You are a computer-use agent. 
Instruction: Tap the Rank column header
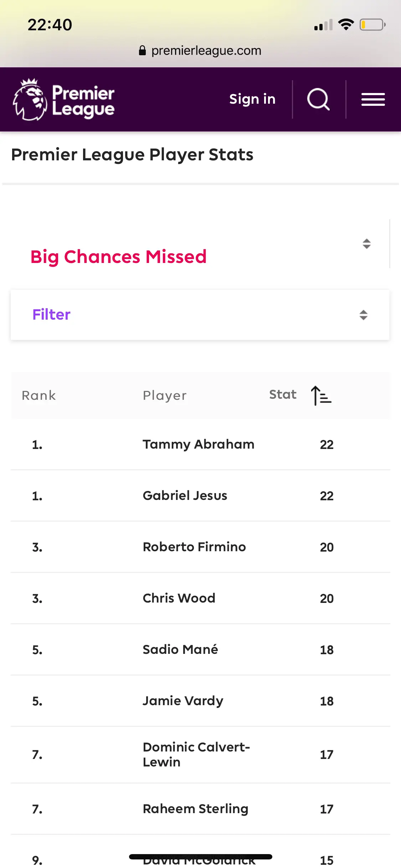tap(39, 396)
